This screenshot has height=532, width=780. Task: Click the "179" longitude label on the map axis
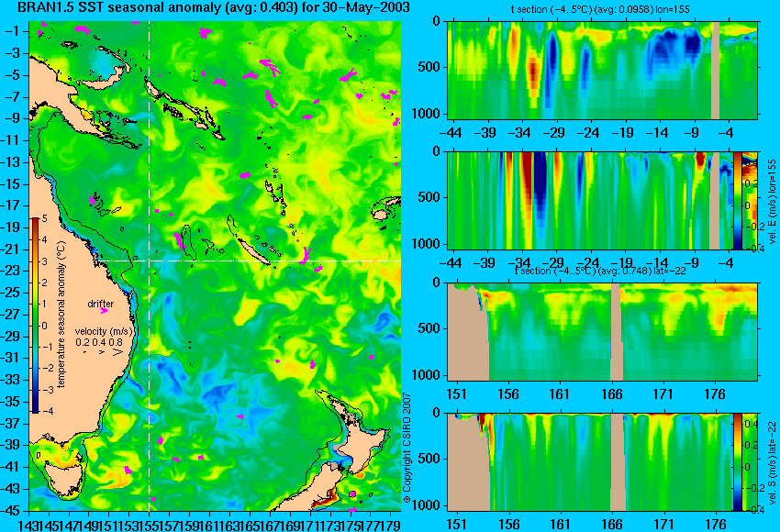pyautogui.click(x=391, y=525)
